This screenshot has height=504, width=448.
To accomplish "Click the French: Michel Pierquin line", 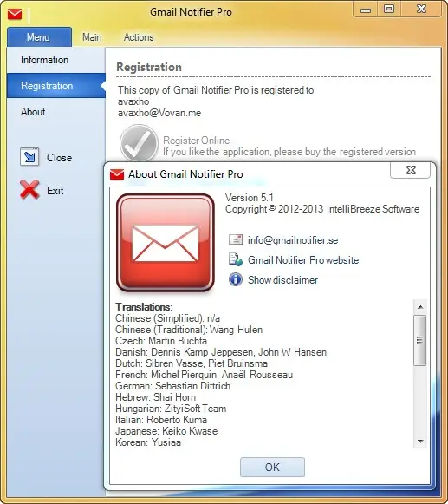I will (204, 375).
